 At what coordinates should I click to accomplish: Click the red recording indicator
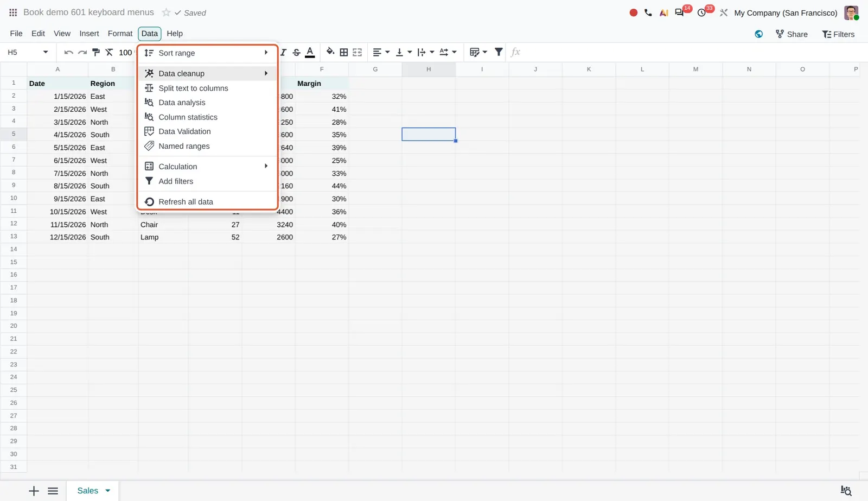tap(633, 12)
